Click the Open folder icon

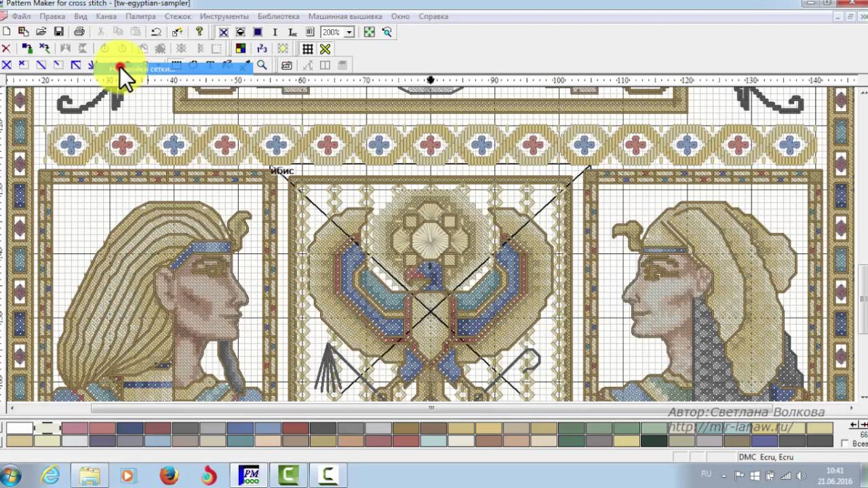(41, 31)
